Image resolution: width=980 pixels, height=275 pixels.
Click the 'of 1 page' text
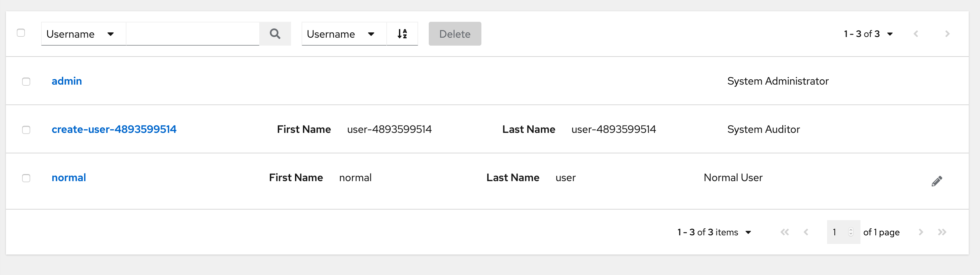click(881, 232)
